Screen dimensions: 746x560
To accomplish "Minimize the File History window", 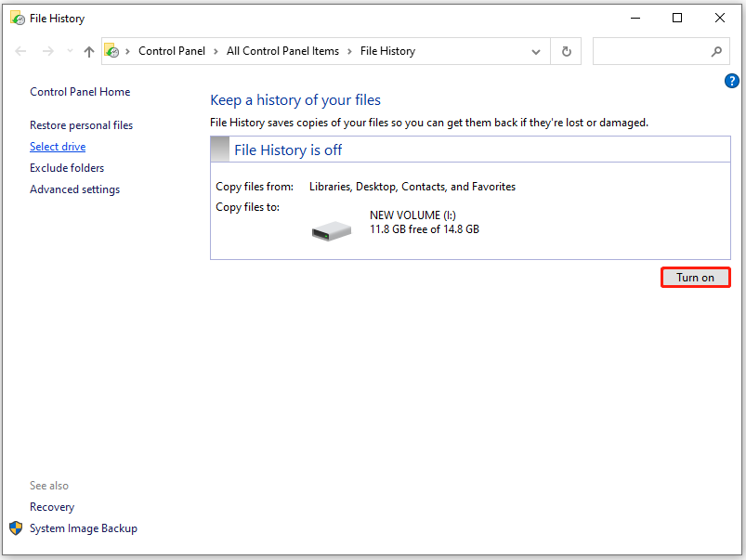I will 635,18.
